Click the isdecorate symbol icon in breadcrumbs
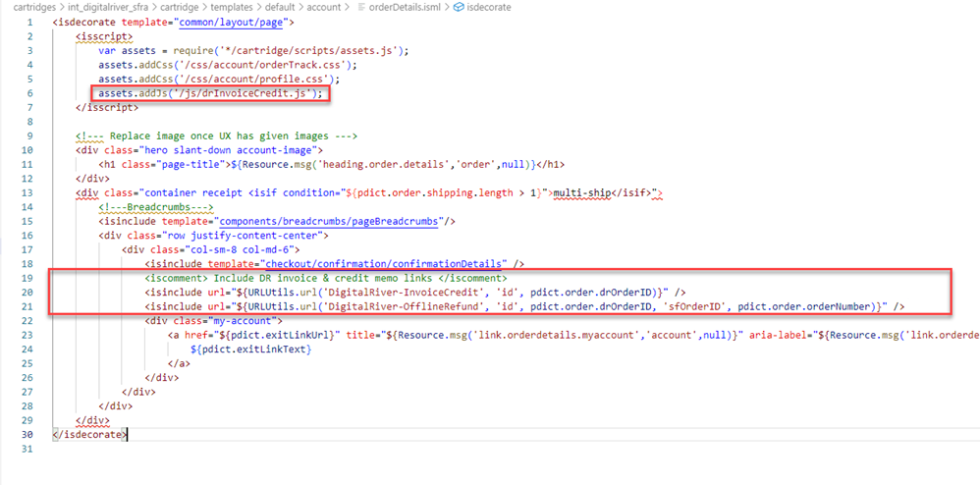The image size is (980, 485). coord(459,7)
